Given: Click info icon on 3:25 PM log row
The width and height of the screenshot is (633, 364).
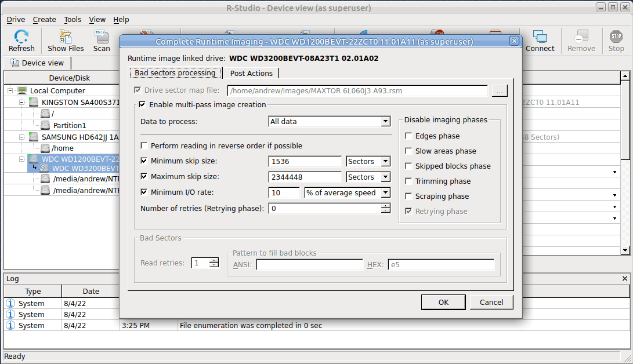Looking at the screenshot, I should [x=10, y=325].
